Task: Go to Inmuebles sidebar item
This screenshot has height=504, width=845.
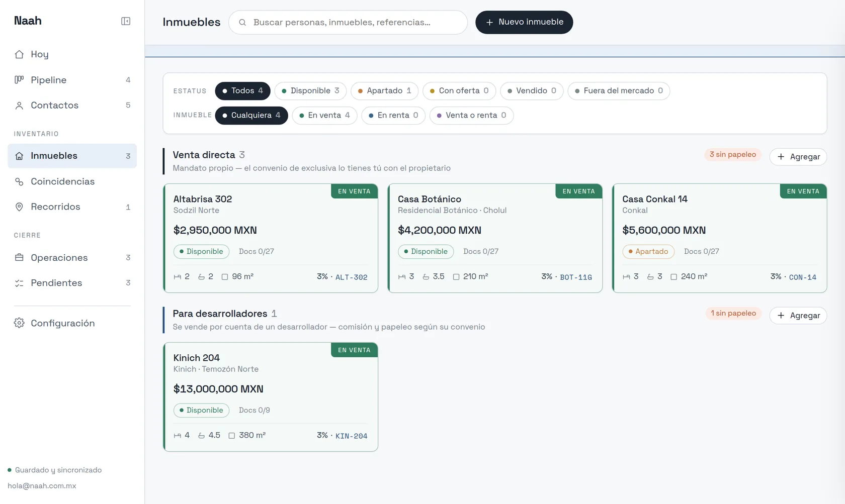Action: click(72, 156)
